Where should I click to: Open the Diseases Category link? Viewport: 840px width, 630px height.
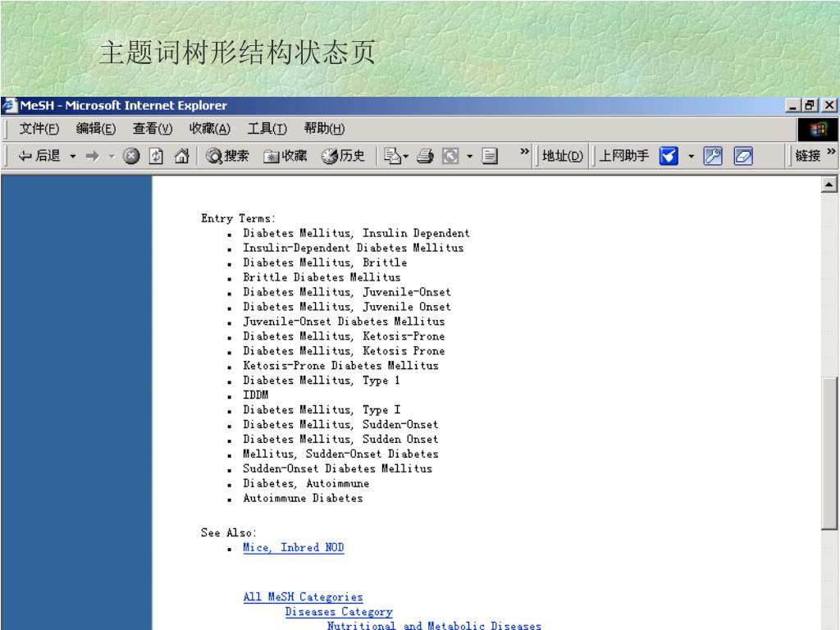[x=339, y=612]
